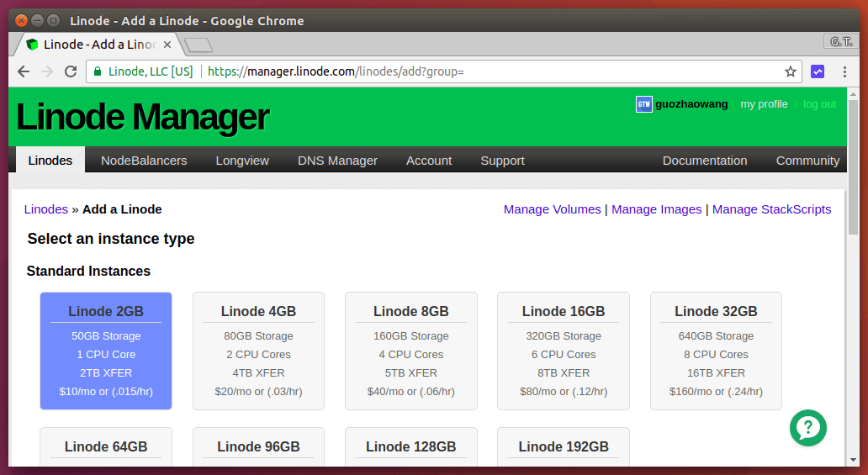The image size is (868, 475).
Task: Click the browser forward arrow
Action: click(47, 71)
